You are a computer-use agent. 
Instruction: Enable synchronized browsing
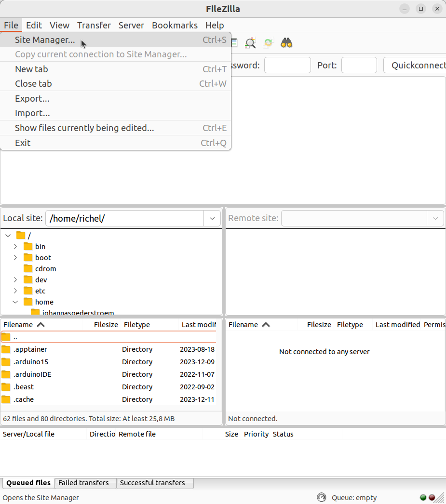(268, 42)
